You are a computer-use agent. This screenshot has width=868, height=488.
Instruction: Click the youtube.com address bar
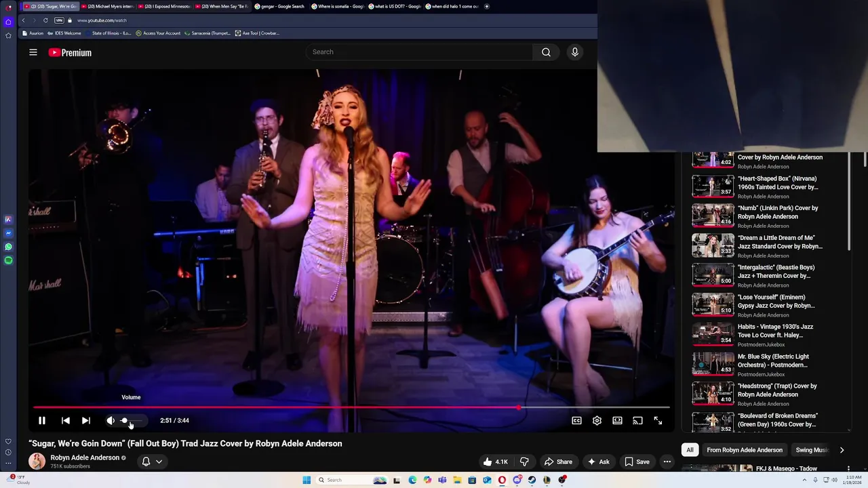(x=102, y=20)
